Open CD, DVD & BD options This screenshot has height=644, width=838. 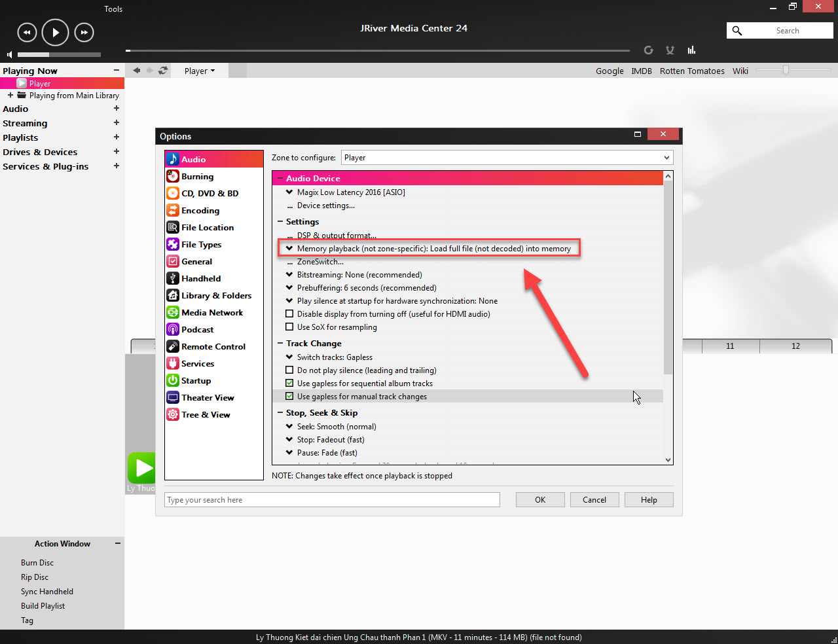[x=214, y=193]
